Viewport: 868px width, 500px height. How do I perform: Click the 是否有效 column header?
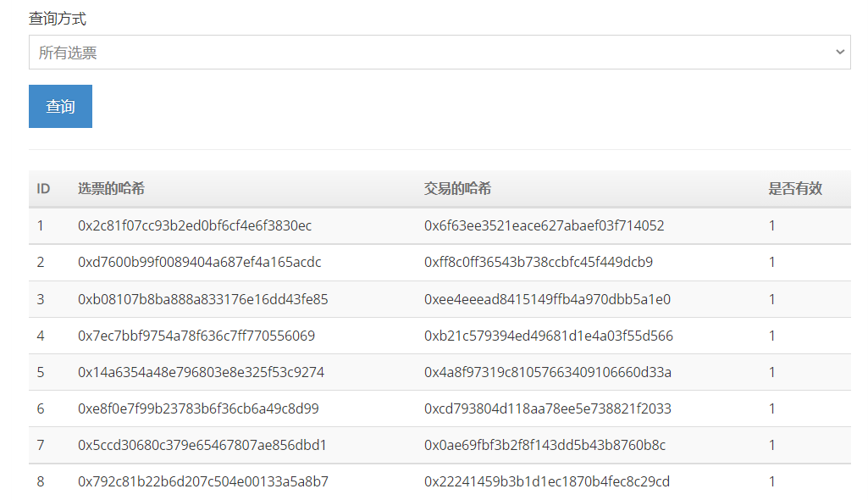(795, 189)
